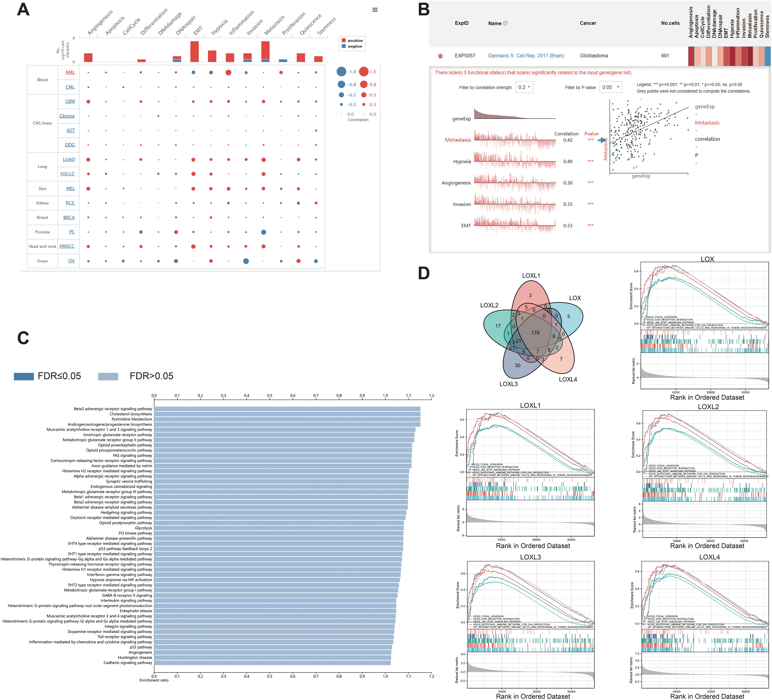This screenshot has width=772, height=700.
Task: Toggle the negtive series in the bar legend
Action: 352,46
